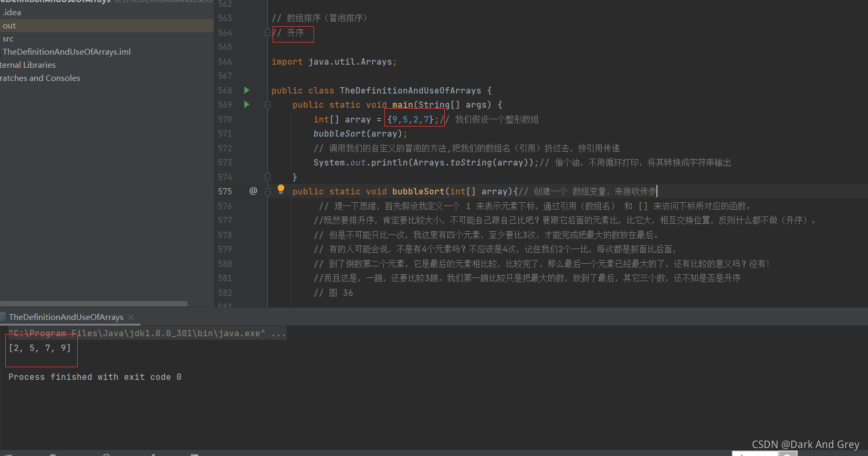Fold the bubbleSort method at line 575
Image resolution: width=868 pixels, height=456 pixels.
coord(268,192)
